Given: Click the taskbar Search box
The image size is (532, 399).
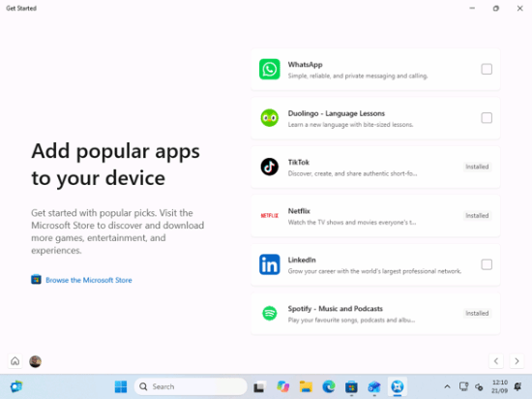Looking at the screenshot, I should point(191,386).
